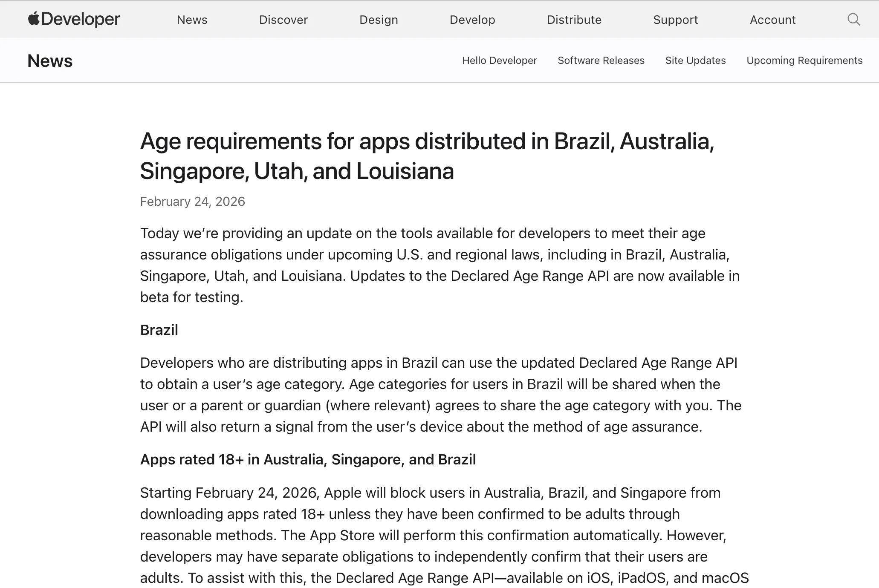Click the Apps rated 18+ subheading
The image size is (879, 588).
coord(308,460)
